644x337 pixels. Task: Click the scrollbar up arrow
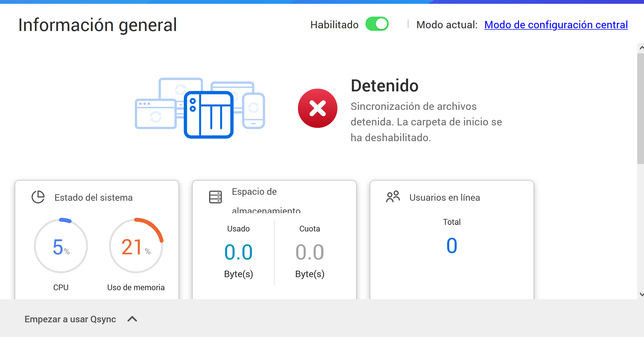click(x=641, y=48)
